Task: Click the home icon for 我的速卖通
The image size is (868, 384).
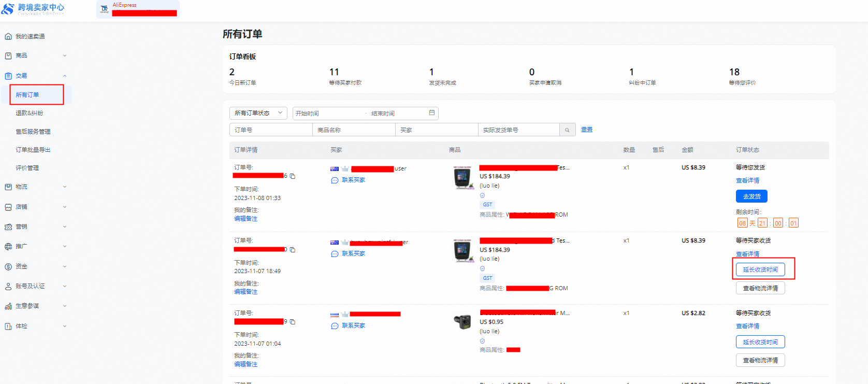Action: click(x=8, y=37)
